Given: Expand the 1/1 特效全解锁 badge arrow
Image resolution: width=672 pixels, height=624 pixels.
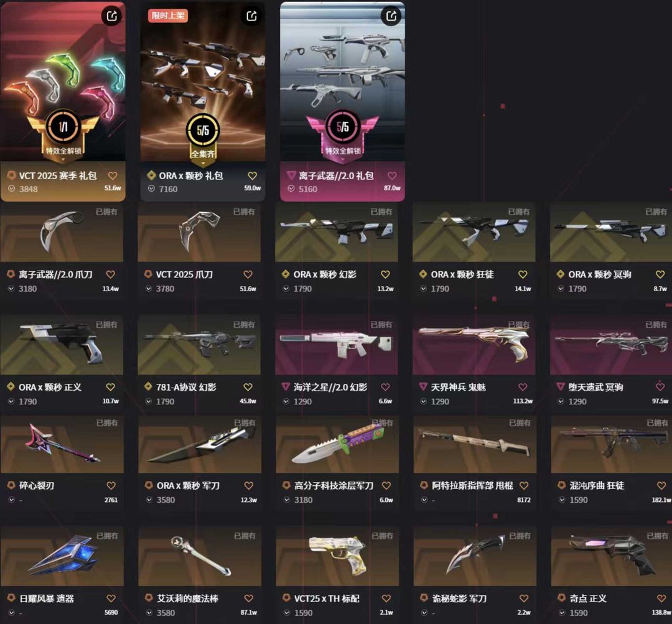Looking at the screenshot, I should tap(63, 159).
